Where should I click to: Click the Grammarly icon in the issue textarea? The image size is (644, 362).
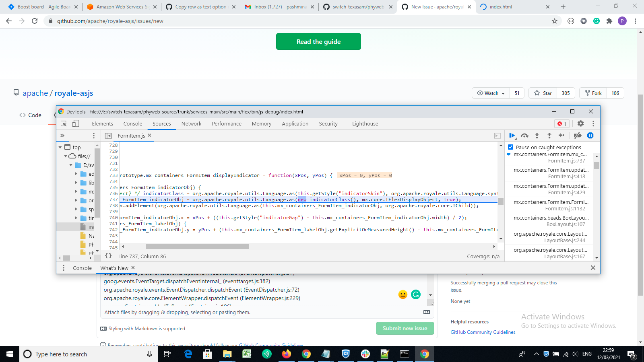[416, 294]
